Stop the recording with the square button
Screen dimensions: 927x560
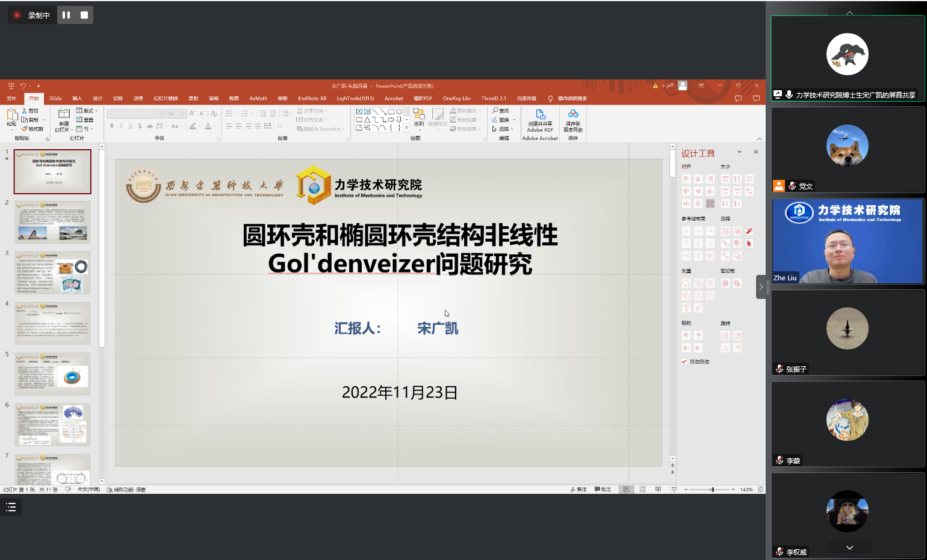click(84, 15)
